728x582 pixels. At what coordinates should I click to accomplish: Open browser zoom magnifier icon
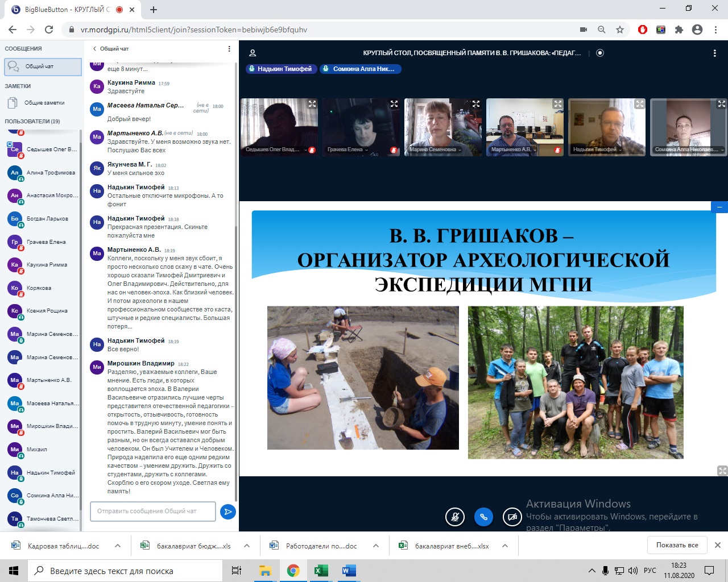(602, 30)
